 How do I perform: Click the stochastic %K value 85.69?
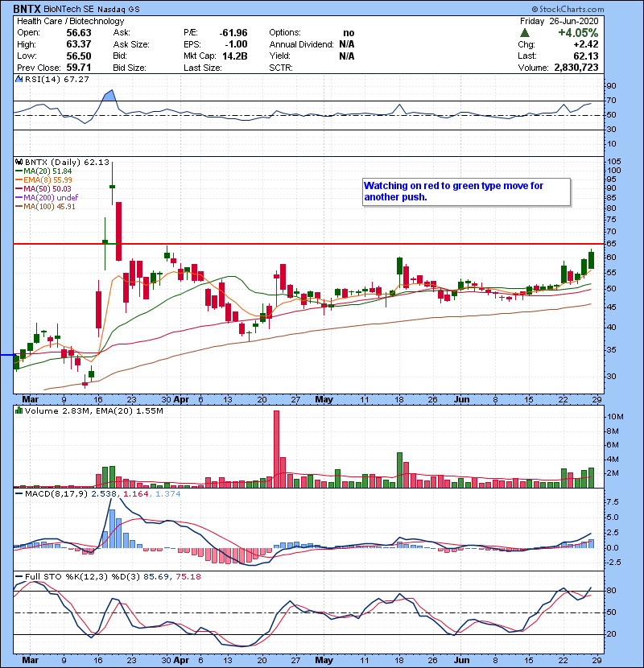(x=155, y=576)
